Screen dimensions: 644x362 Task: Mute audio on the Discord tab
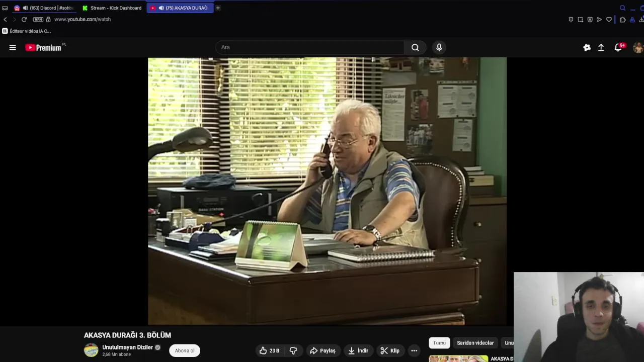pos(25,8)
